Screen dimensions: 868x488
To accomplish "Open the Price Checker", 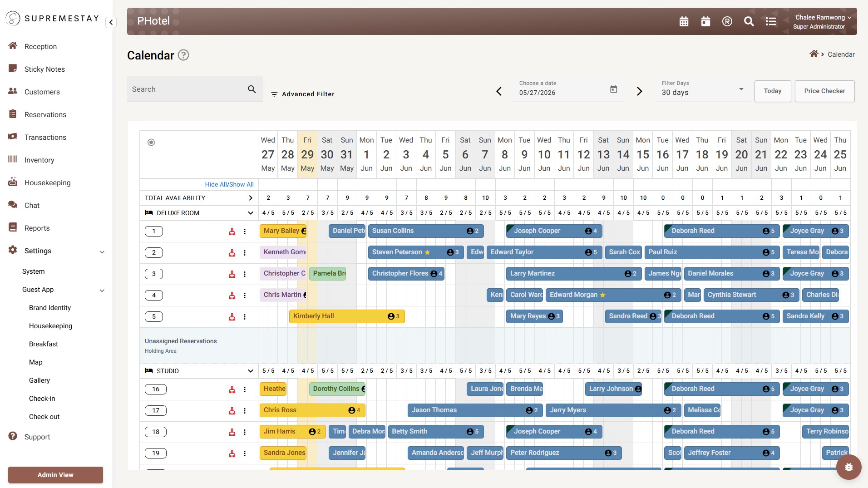I will pos(824,91).
